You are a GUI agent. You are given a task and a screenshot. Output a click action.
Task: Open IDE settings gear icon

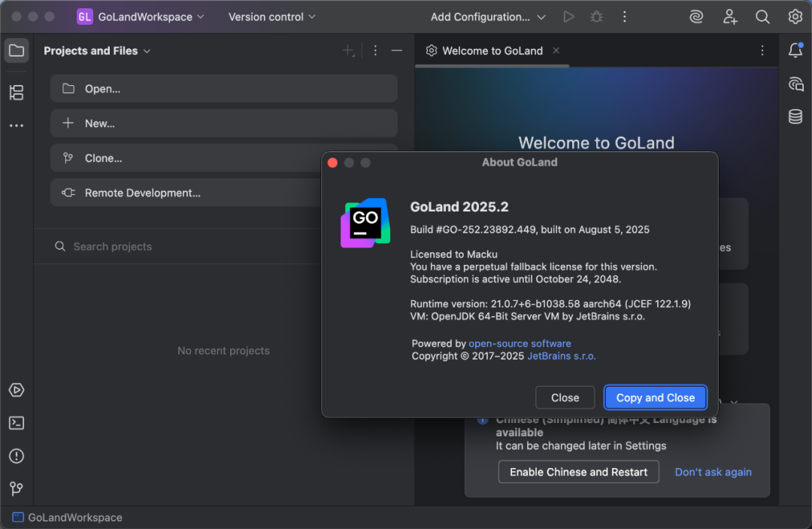point(795,17)
